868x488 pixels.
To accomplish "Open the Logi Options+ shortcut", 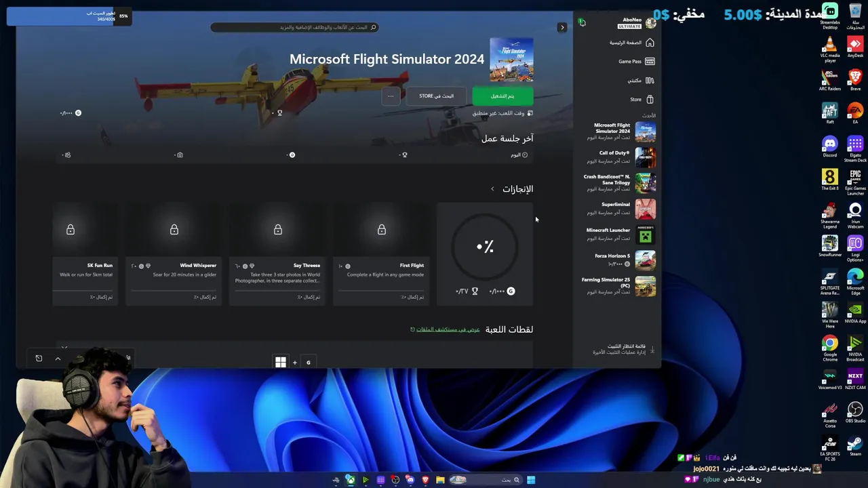I will click(x=855, y=249).
